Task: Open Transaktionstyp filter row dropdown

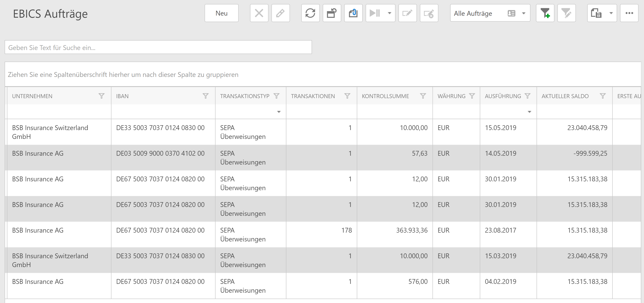Action: point(279,112)
